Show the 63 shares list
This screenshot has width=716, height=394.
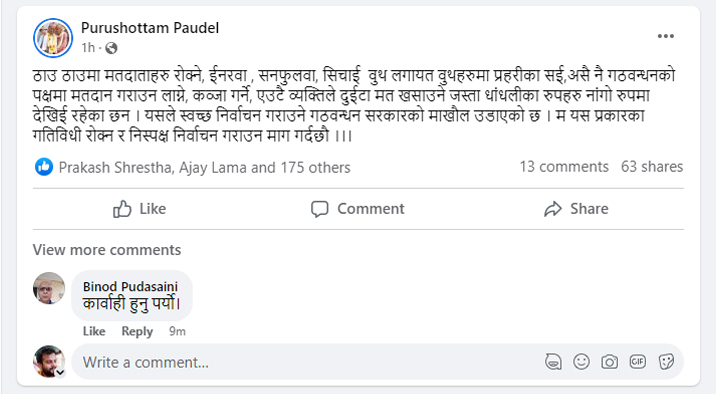[652, 167]
